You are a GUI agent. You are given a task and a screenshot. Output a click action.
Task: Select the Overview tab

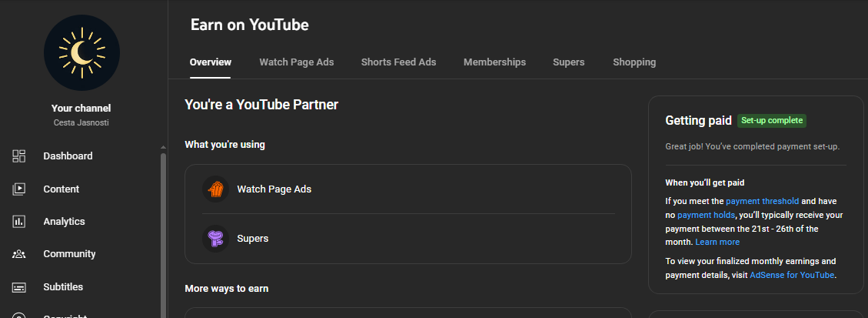click(x=211, y=62)
